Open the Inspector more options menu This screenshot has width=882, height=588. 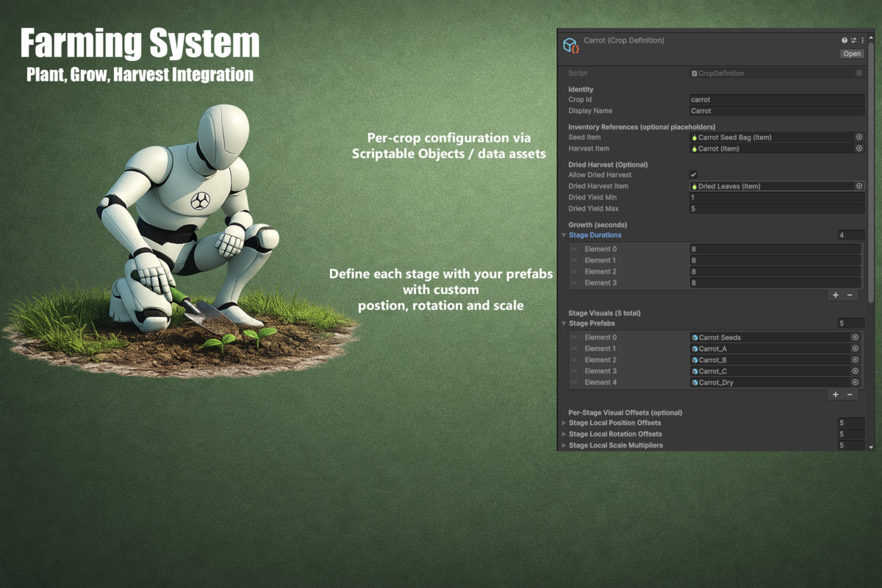pos(862,40)
